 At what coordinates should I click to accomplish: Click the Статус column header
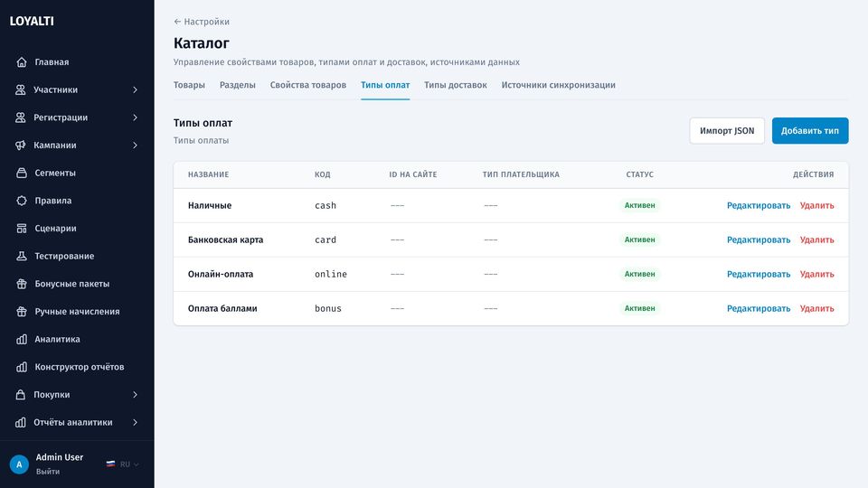[x=639, y=174]
